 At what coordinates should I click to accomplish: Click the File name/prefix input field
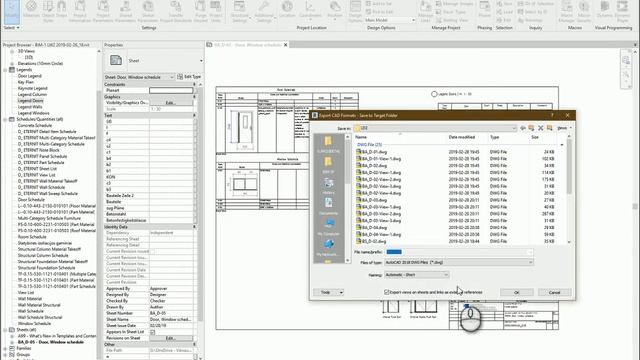459,252
